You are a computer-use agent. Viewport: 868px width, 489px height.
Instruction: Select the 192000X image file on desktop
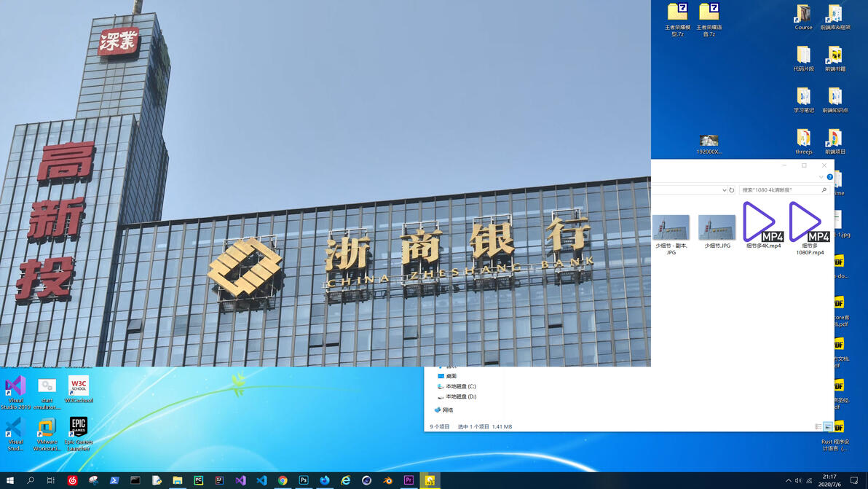pyautogui.click(x=709, y=144)
